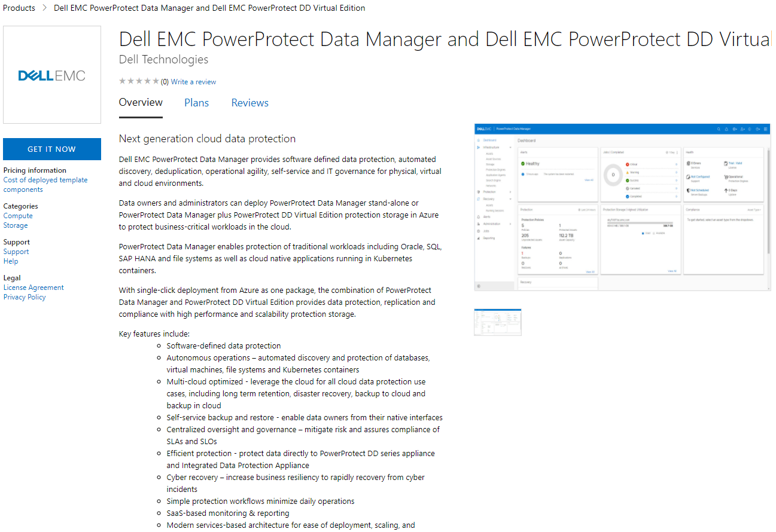Viewport: 776px width, 532px height.
Task: Select the Protection shield icon in the sidebar
Action: click(478, 191)
